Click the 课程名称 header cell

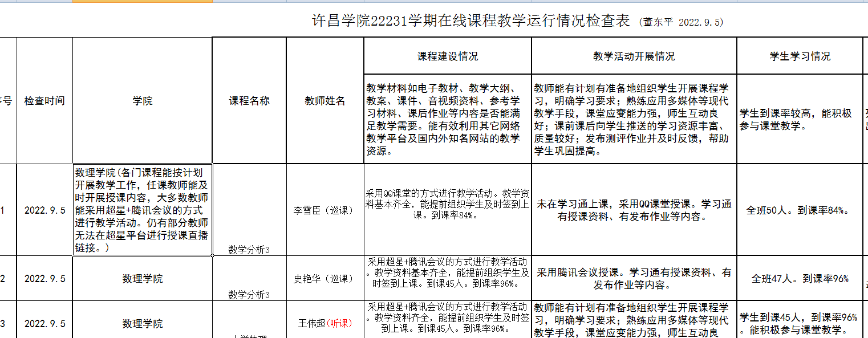tap(249, 101)
